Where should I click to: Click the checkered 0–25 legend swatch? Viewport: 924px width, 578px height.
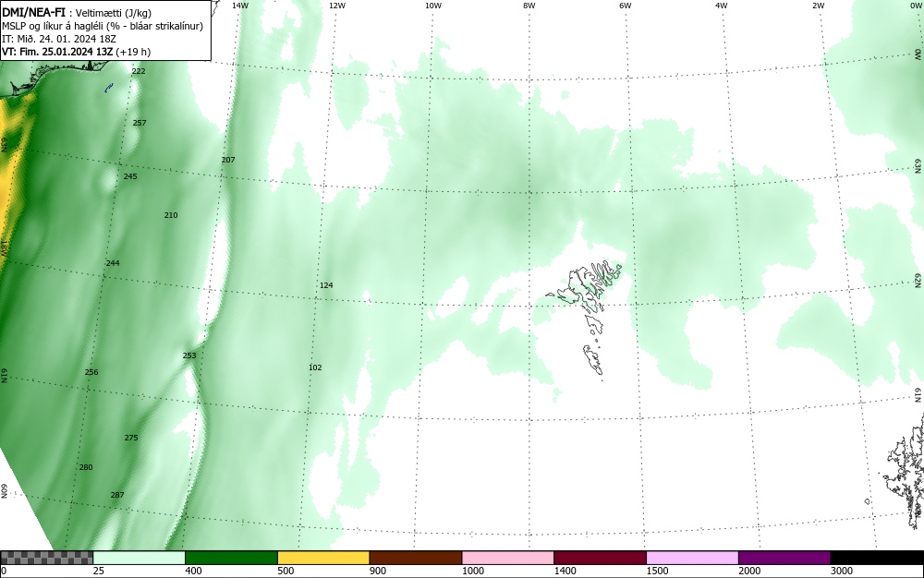pos(46,558)
